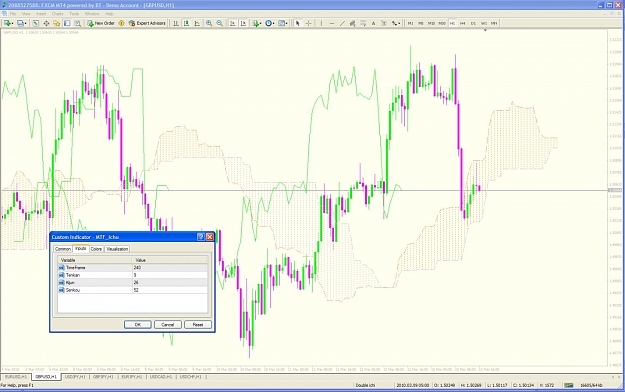Screen dimensions: 625x392
Task: Switch timeframe to M1
Action: [x=410, y=24]
